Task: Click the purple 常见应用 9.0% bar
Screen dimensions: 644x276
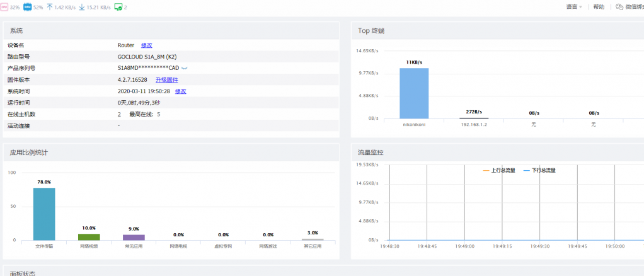Action: tap(134, 238)
